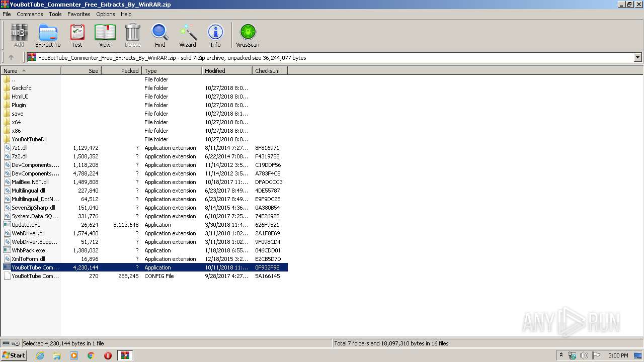
Task: Sort by the Type column header
Action: [172, 71]
